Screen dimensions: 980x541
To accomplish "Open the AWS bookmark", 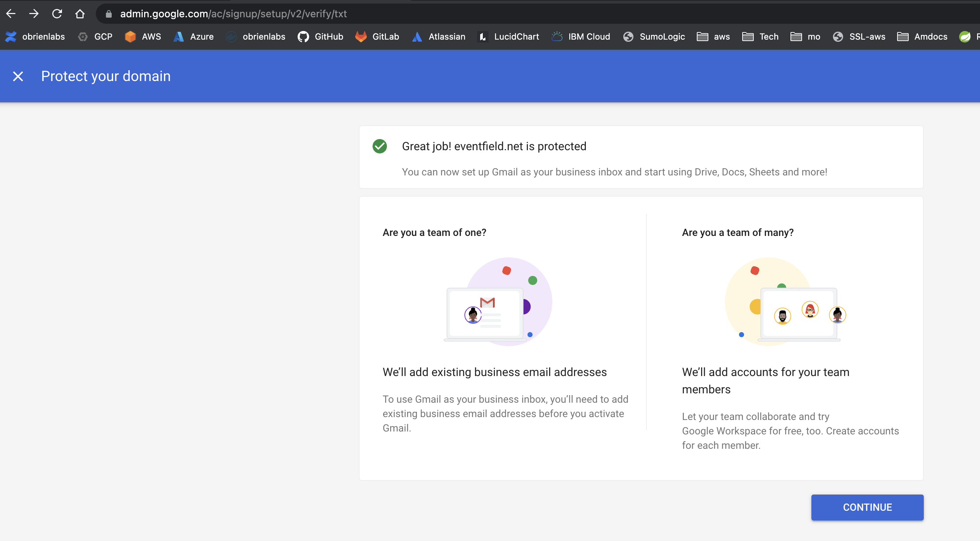I will tap(143, 36).
